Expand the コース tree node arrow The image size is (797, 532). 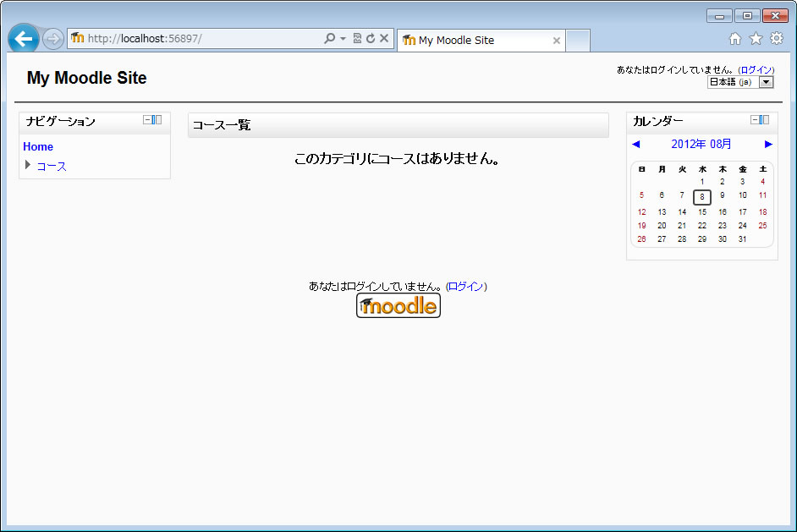click(x=28, y=166)
